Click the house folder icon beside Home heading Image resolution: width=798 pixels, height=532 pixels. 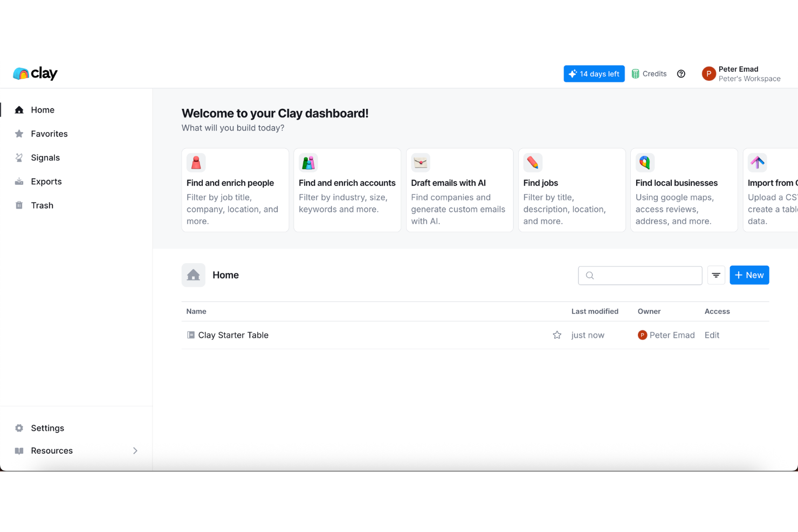[x=194, y=275]
